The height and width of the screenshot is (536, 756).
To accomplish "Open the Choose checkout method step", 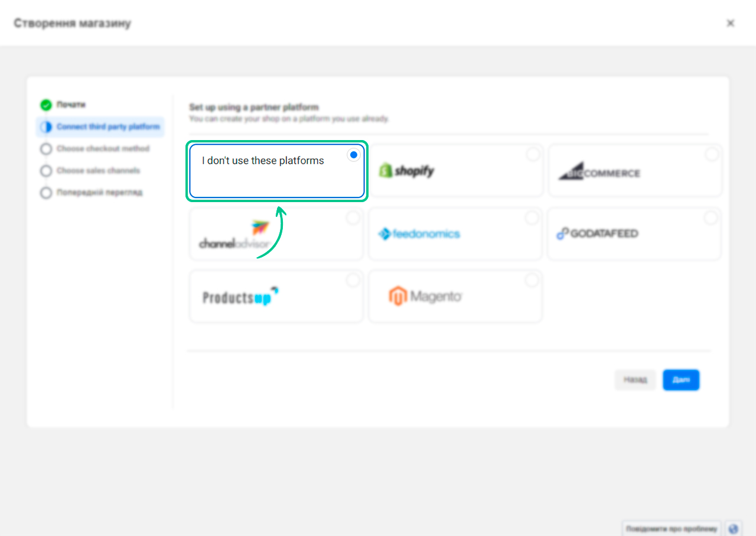I will pyautogui.click(x=103, y=149).
